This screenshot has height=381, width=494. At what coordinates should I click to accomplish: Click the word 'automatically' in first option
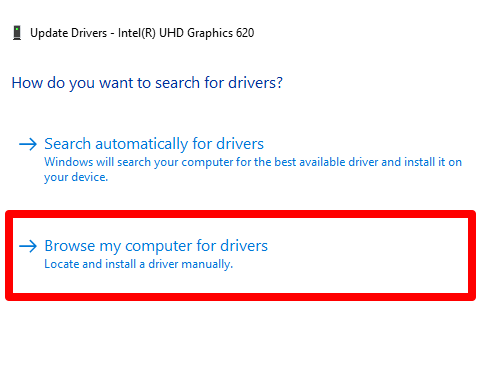(x=142, y=144)
